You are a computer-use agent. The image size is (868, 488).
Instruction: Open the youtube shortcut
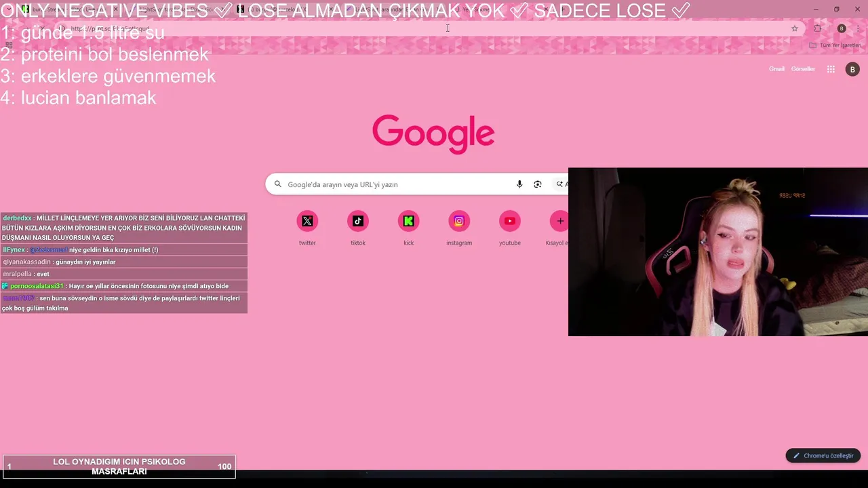510,221
